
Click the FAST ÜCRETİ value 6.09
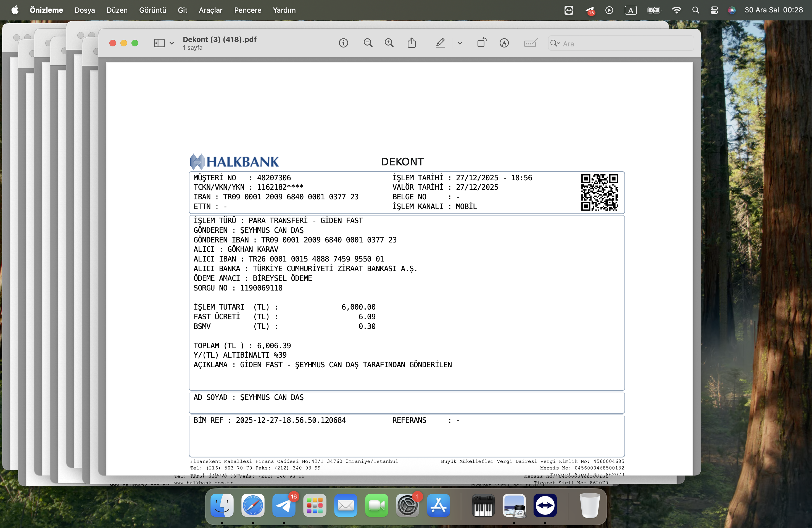(367, 316)
